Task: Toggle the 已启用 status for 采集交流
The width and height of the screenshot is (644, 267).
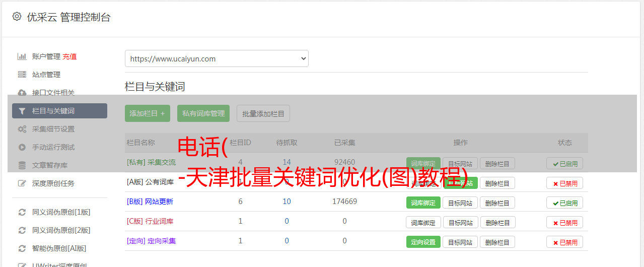Action: 565,163
